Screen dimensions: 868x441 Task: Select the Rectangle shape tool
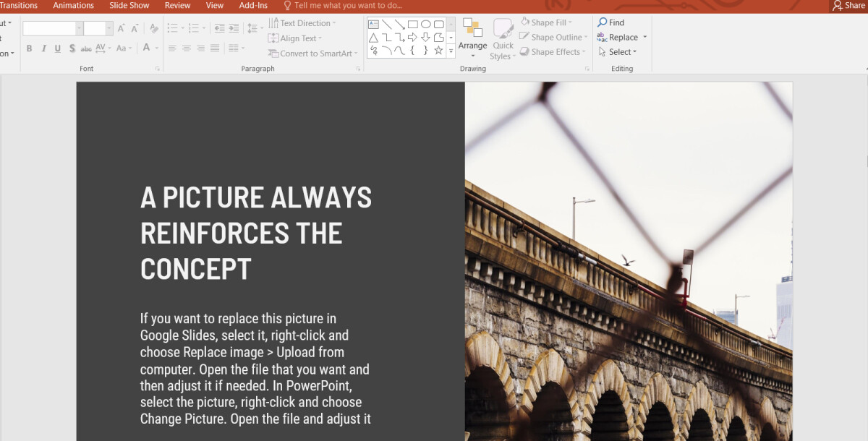click(412, 24)
